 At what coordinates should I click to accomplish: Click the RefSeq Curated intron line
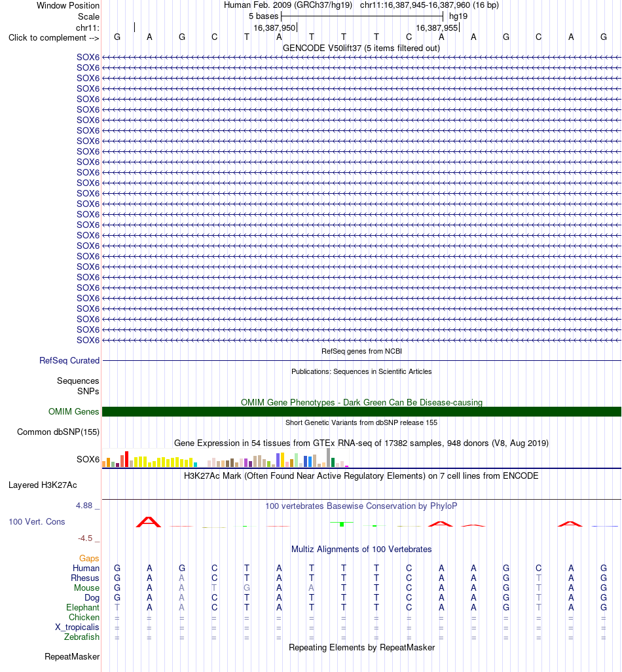click(x=361, y=360)
